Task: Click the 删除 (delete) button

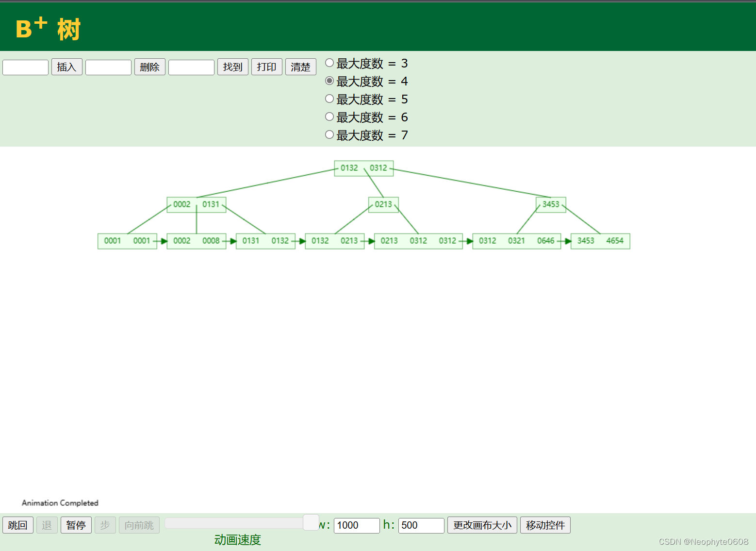Action: point(149,67)
